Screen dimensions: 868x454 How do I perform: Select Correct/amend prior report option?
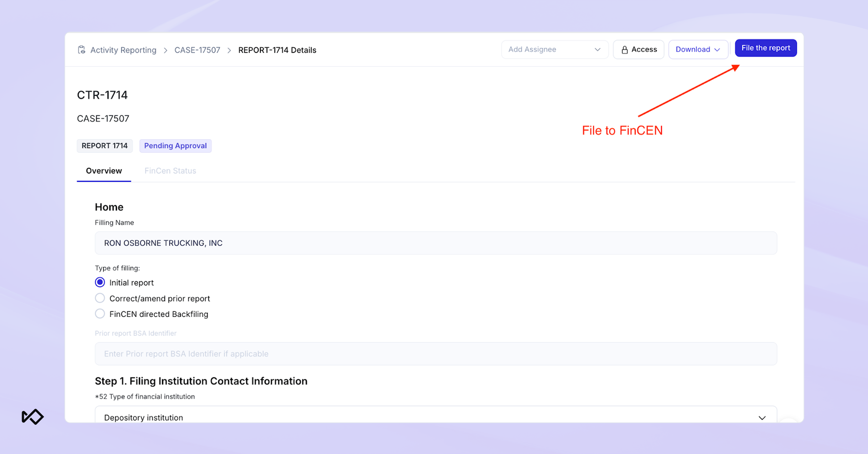(100, 298)
